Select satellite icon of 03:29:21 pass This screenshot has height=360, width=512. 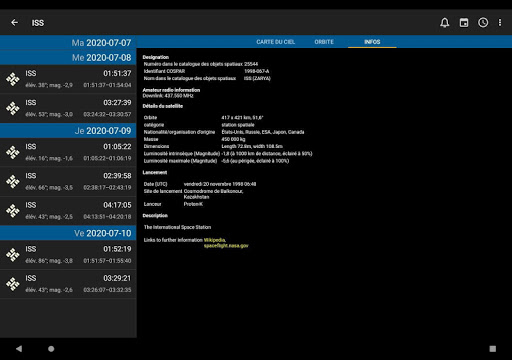(x=13, y=284)
